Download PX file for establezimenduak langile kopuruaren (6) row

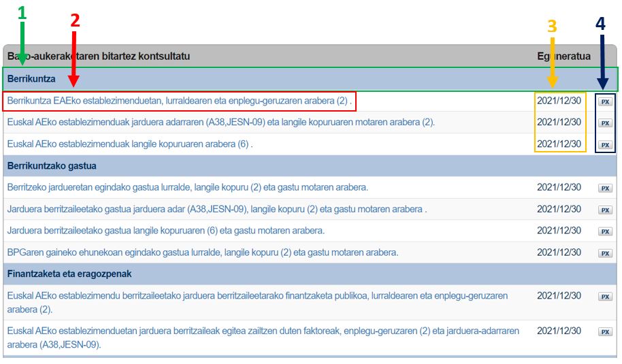point(605,145)
